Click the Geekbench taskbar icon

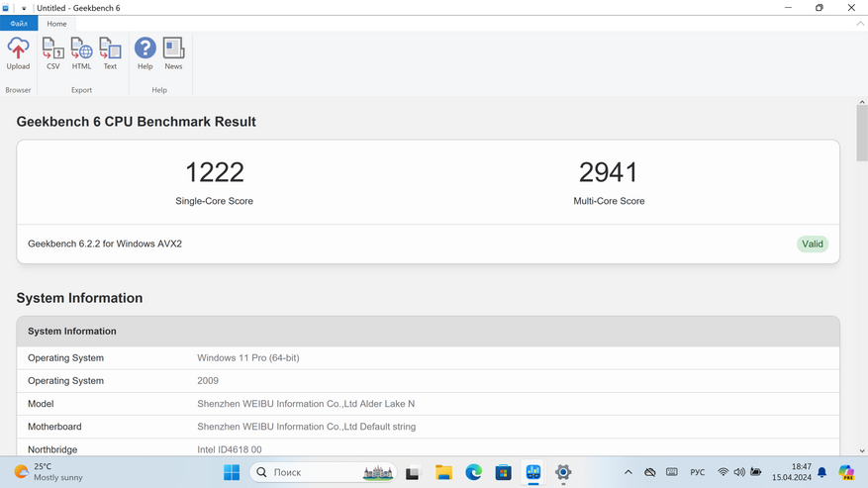(533, 472)
